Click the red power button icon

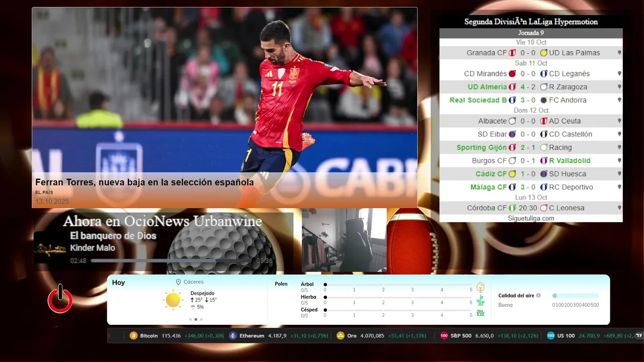[60, 299]
